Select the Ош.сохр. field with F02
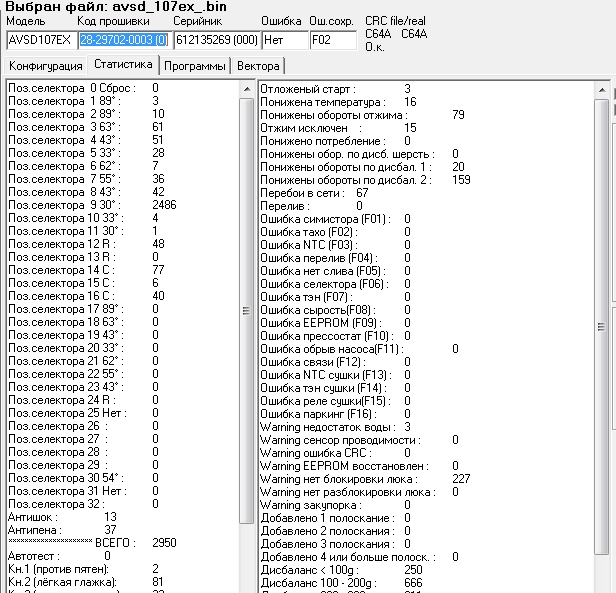This screenshot has width=616, height=593. 332,41
